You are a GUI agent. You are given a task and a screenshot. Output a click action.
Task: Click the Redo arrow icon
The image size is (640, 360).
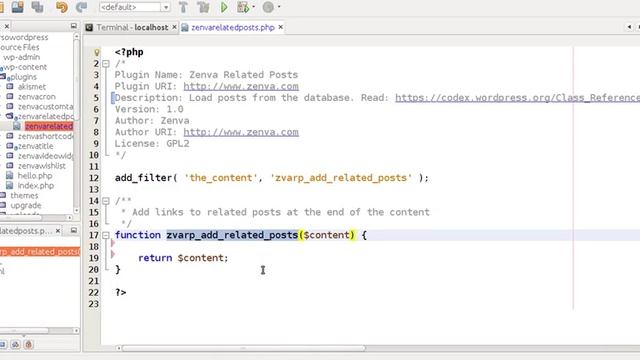[82, 7]
